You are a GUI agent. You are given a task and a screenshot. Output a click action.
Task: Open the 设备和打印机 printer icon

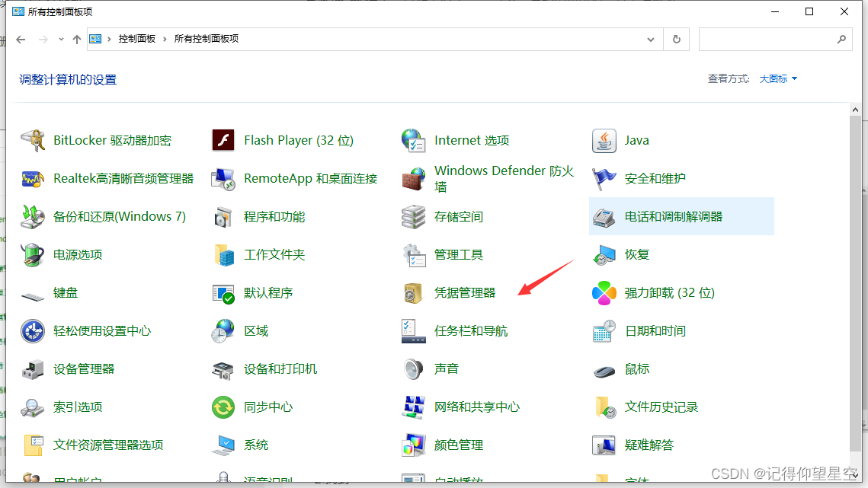point(223,370)
